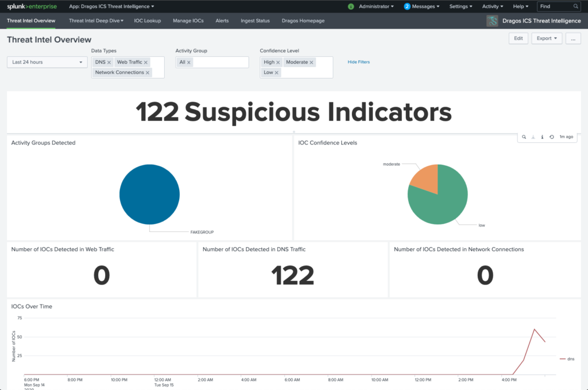588x390 pixels.
Task: Remove the Web Traffic data type tag
Action: coord(146,63)
